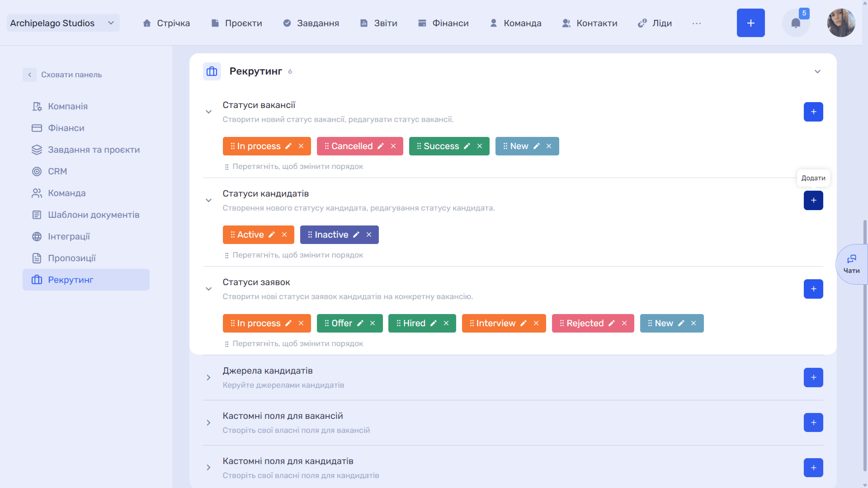The width and height of the screenshot is (868, 488).
Task: Edit the Interview application status
Action: [523, 323]
